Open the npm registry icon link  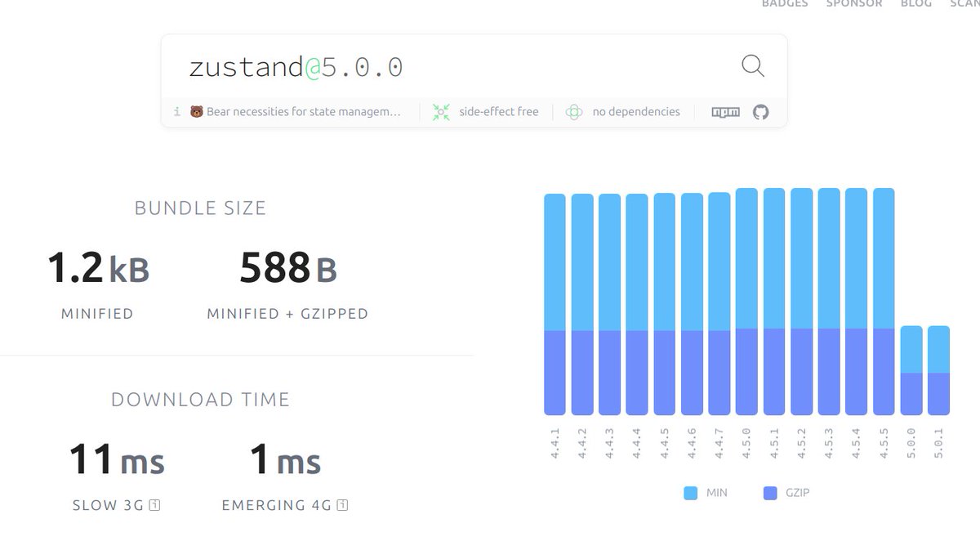click(x=725, y=111)
